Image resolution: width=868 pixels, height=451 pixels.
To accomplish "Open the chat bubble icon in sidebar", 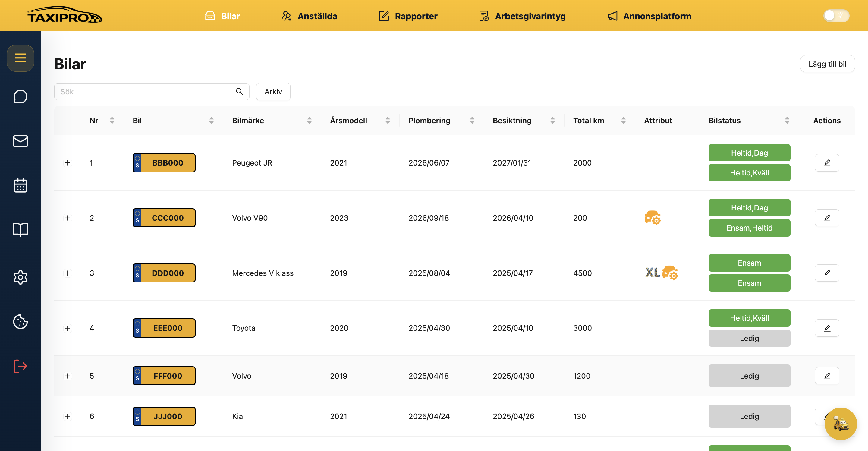I will 20,97.
